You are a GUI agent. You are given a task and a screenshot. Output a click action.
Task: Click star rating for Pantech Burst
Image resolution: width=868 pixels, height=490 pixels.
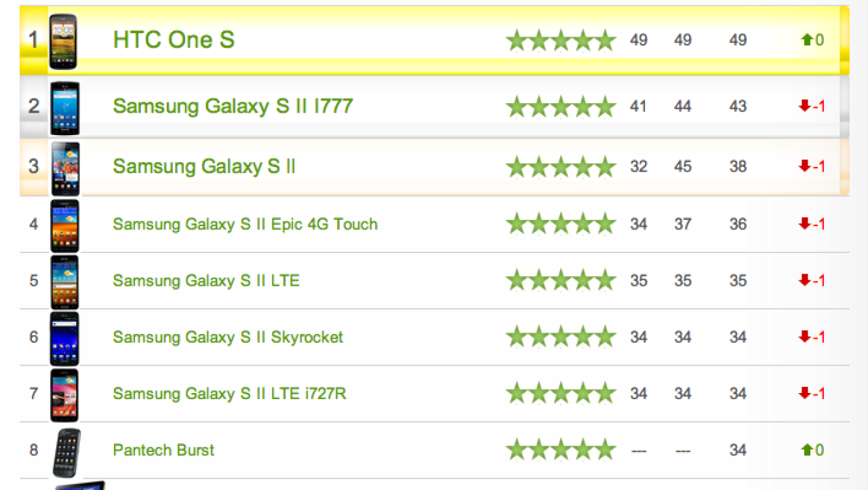point(561,449)
